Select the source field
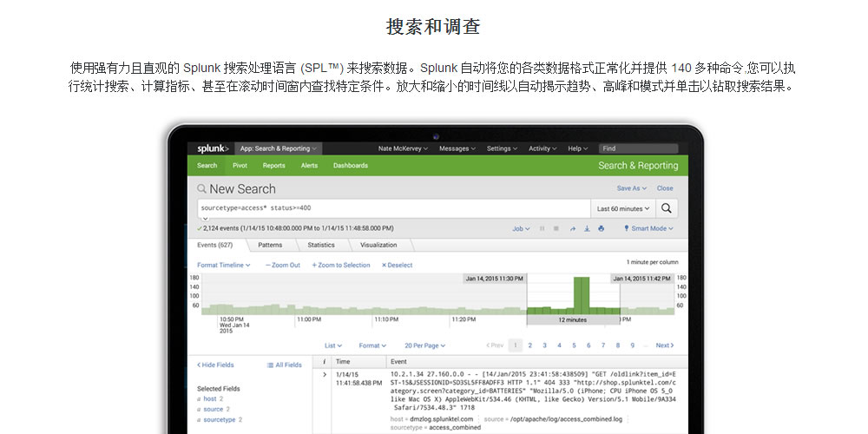 pos(214,409)
